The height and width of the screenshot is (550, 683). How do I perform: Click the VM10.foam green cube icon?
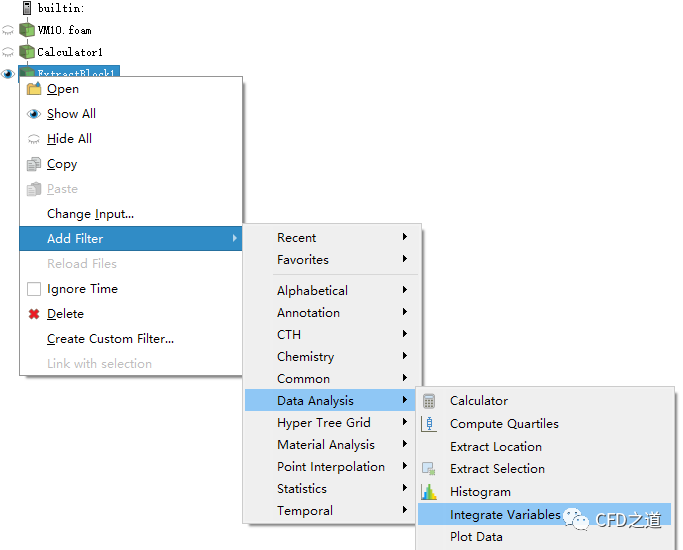(27, 30)
